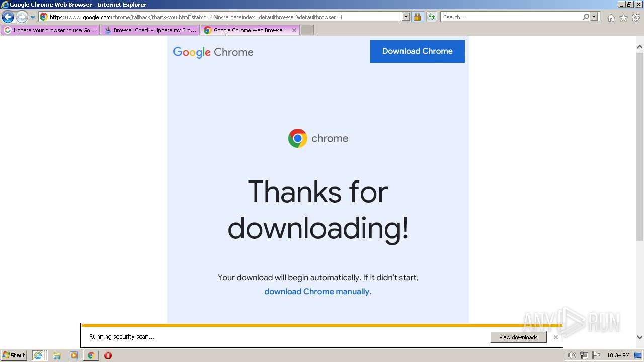Open Chrome taskbar icon

91,355
